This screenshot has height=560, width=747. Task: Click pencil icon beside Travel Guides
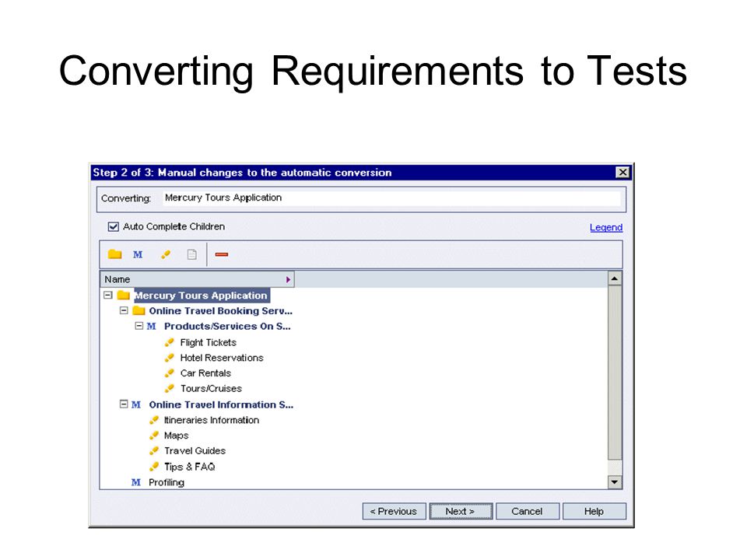(154, 450)
